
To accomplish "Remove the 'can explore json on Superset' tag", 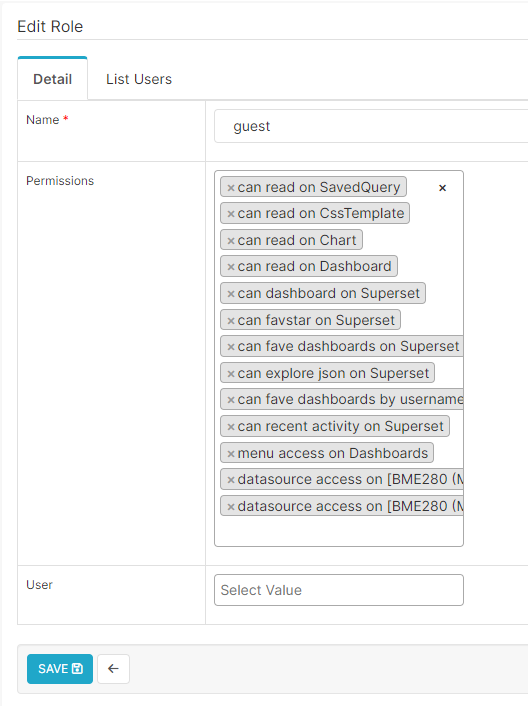I will tap(231, 374).
